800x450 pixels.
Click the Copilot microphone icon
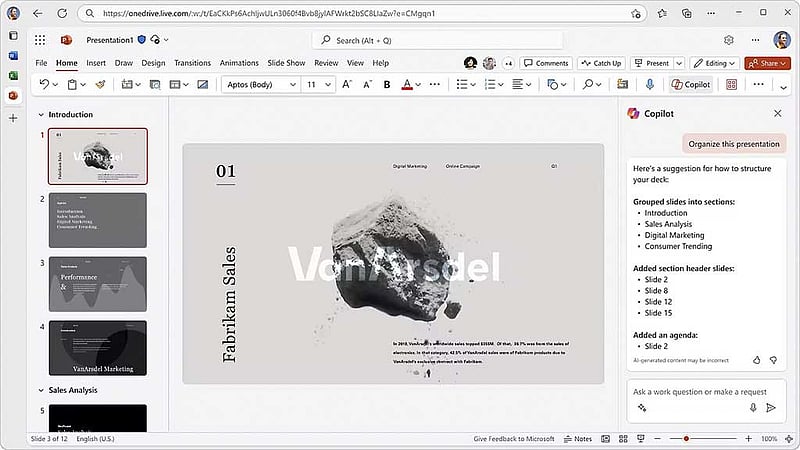[x=753, y=407]
